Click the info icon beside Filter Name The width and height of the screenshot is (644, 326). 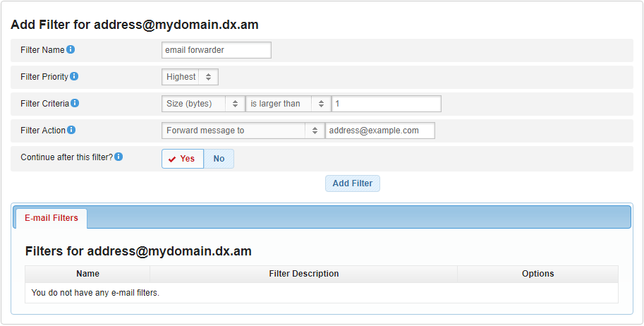[x=71, y=50]
